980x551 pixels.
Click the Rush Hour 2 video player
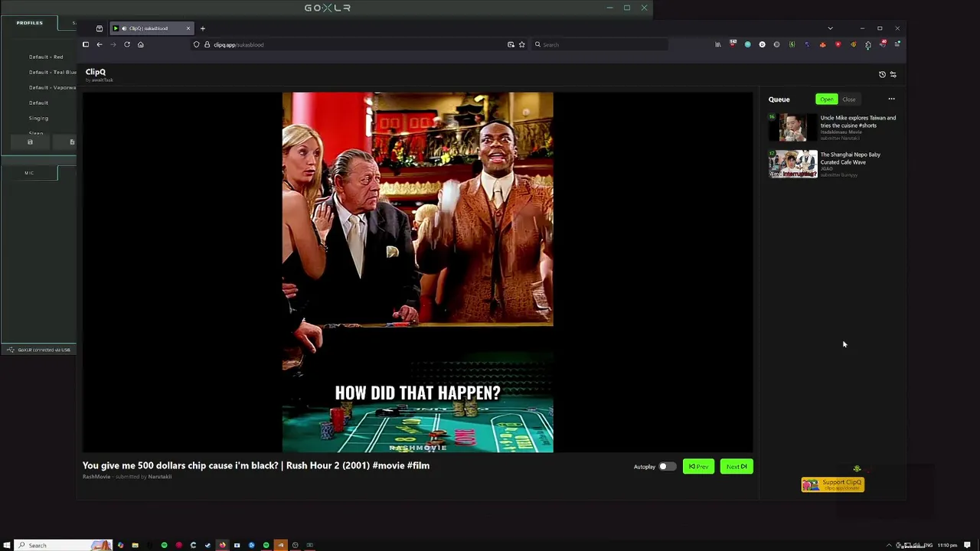(x=417, y=272)
